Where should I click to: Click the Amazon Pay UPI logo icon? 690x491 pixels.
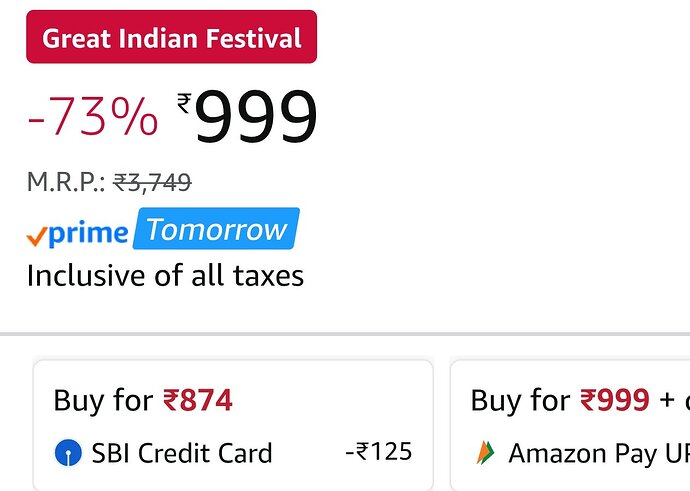pos(484,453)
